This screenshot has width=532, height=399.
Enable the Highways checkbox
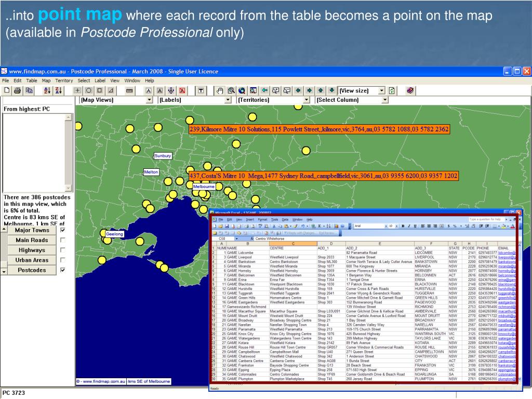click(62, 250)
